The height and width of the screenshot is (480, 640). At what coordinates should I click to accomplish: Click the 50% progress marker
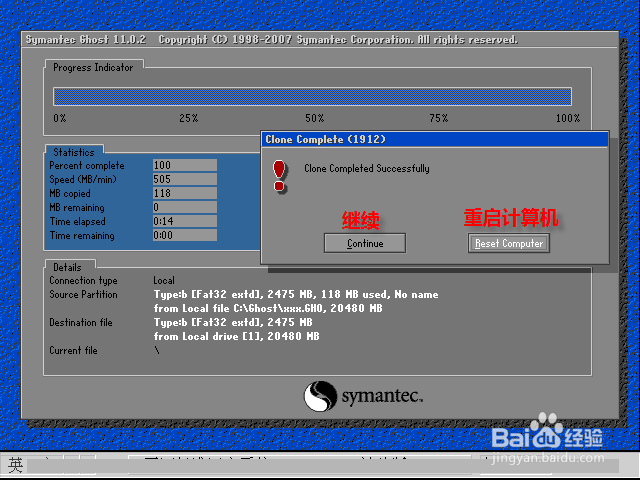[x=315, y=118]
